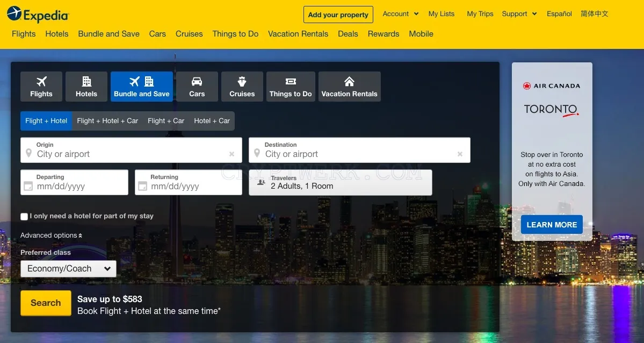Open Bundle and Save in top navigation
Screen dimensions: 644x343
(109, 34)
